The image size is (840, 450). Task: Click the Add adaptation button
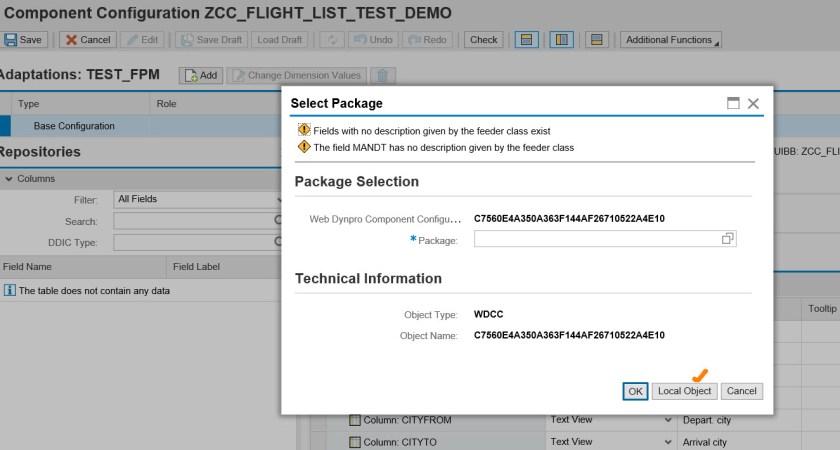tap(200, 75)
